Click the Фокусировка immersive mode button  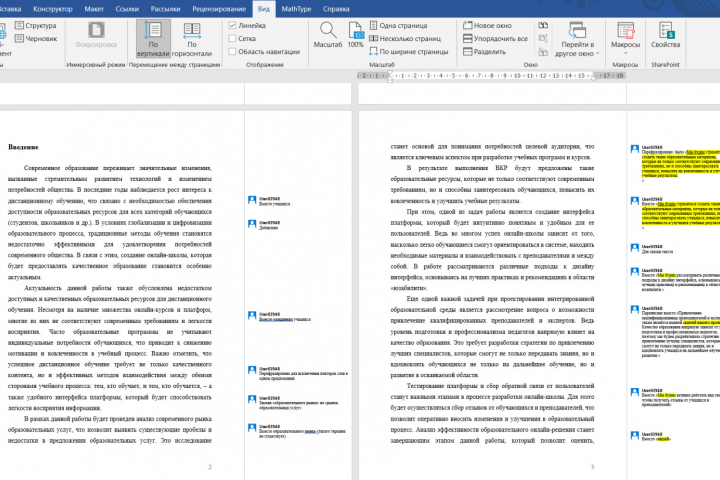[96, 35]
